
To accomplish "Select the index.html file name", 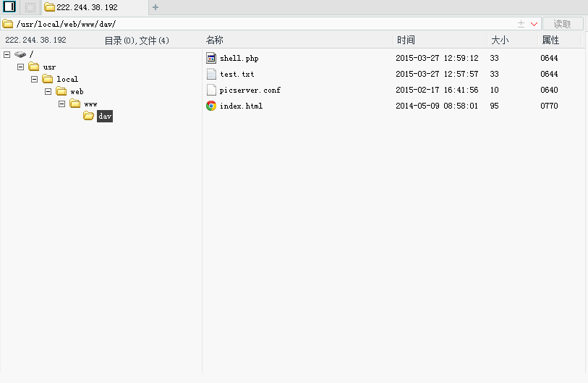I will click(241, 106).
